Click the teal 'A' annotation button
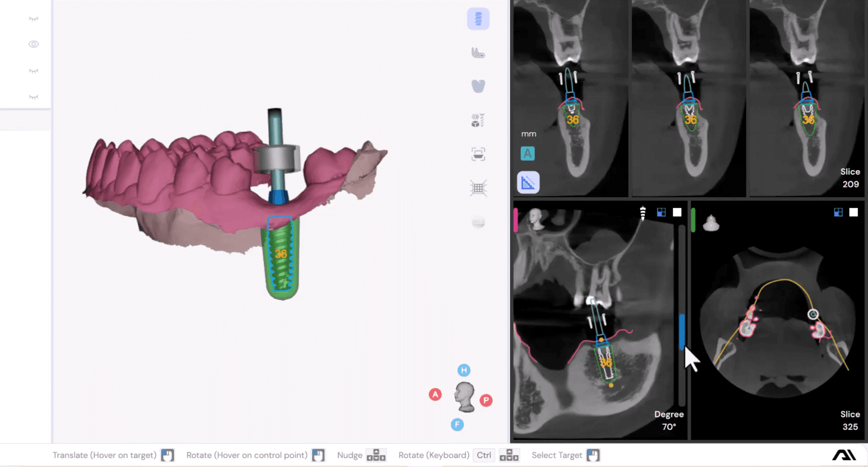This screenshot has height=467, width=868. click(x=528, y=154)
